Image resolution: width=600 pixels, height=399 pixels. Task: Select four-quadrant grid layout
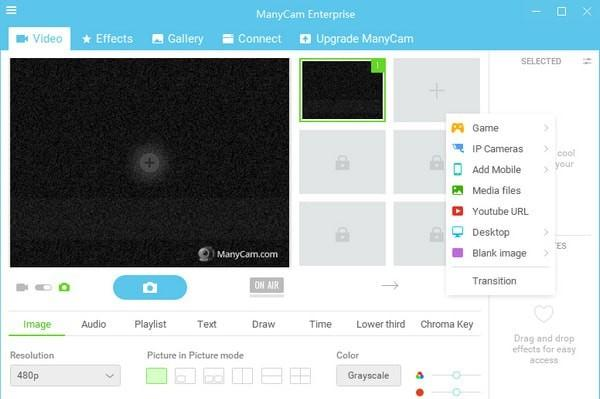pos(300,376)
